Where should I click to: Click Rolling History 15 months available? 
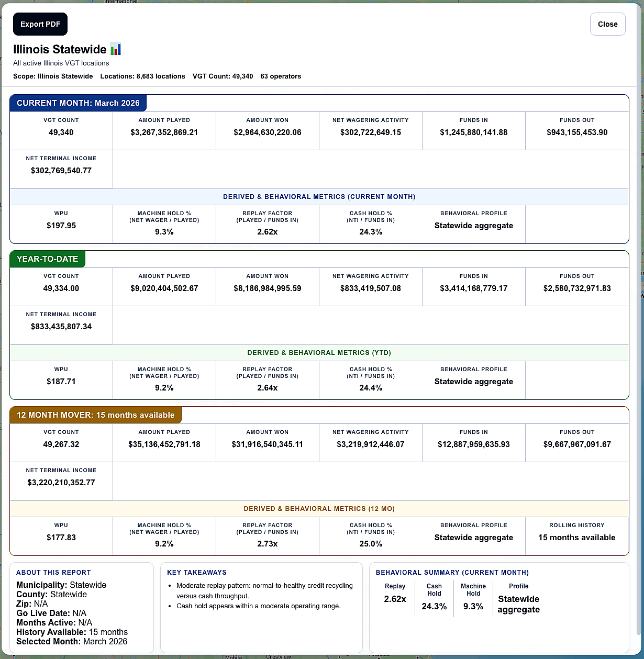(577, 538)
